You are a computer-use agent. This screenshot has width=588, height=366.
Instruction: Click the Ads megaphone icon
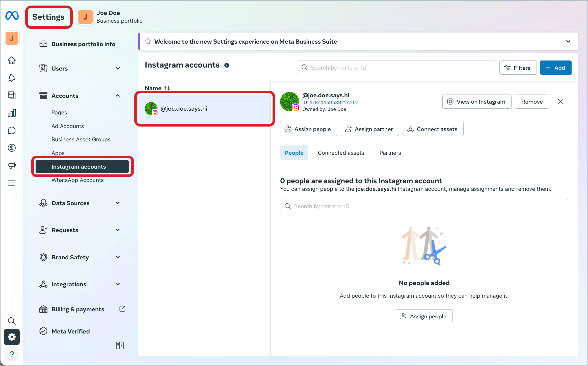pos(12,165)
